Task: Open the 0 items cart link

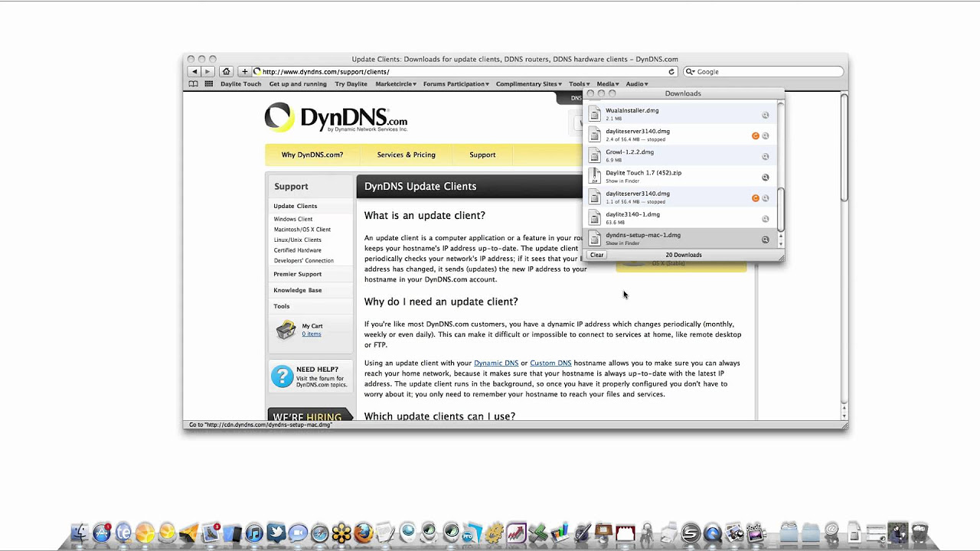Action: point(312,334)
